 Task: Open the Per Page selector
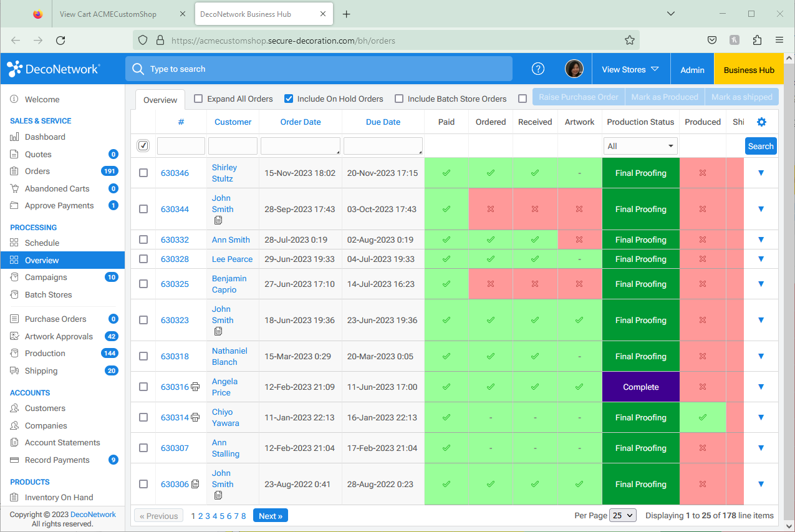coord(622,515)
